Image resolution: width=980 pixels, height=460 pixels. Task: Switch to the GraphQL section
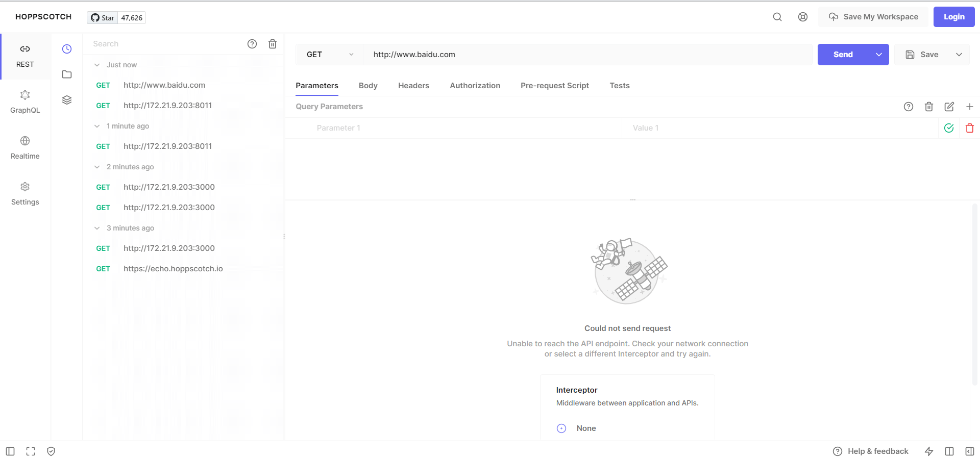point(24,101)
